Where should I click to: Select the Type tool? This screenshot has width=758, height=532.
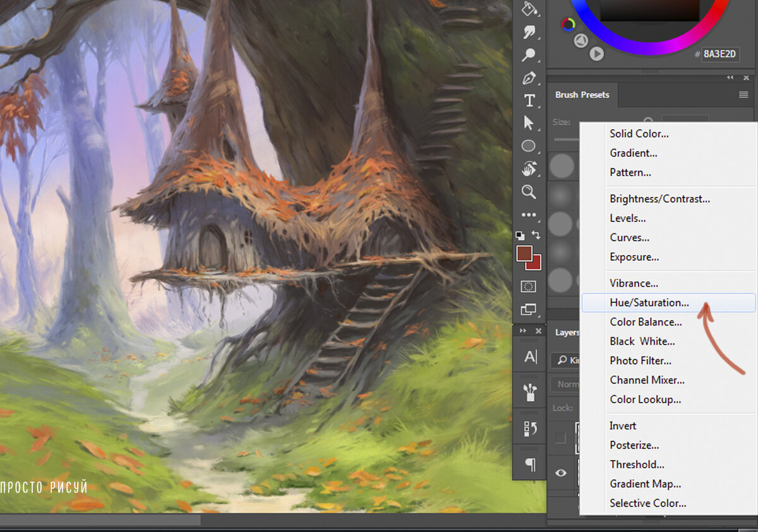click(529, 101)
